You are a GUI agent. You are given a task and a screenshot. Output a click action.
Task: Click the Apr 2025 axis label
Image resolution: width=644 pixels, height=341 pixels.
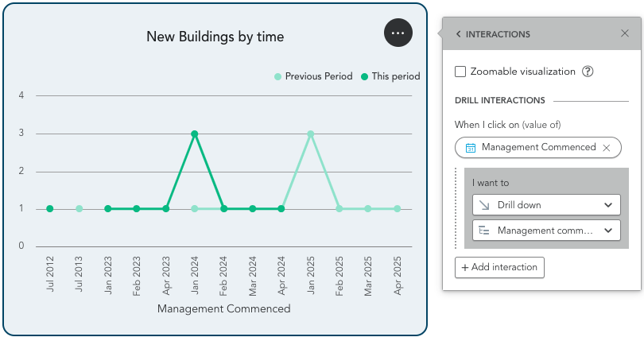398,275
